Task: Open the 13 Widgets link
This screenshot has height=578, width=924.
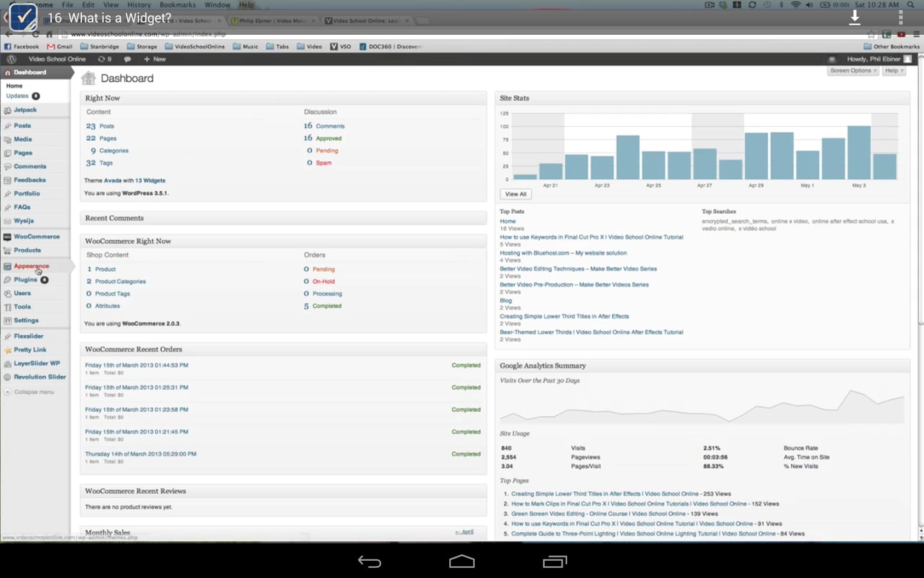Action: (x=150, y=180)
